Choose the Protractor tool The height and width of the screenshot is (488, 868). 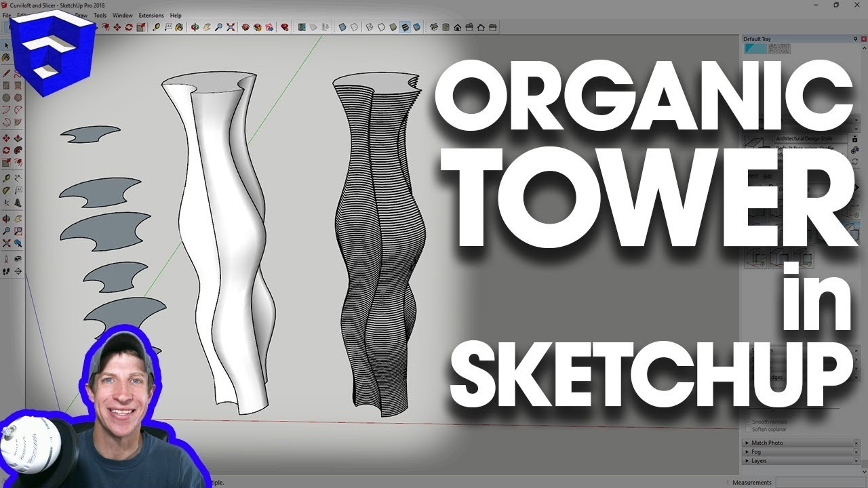(x=6, y=190)
